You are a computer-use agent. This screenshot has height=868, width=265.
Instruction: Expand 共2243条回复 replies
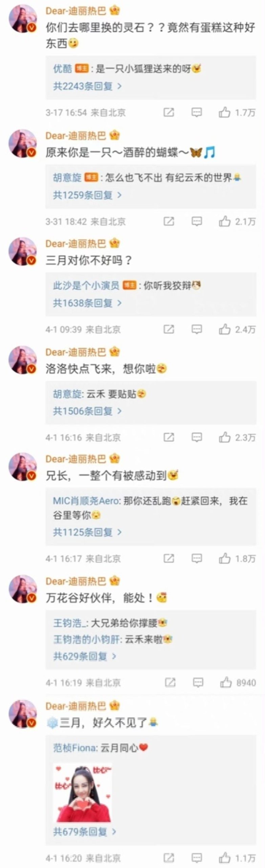87,86
